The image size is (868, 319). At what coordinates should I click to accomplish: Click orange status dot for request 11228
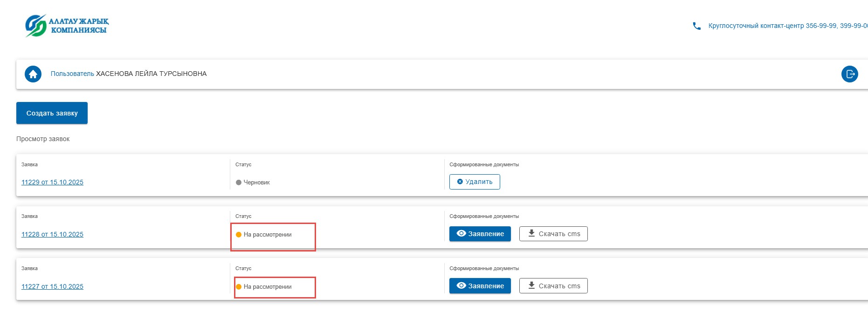pyautogui.click(x=239, y=235)
